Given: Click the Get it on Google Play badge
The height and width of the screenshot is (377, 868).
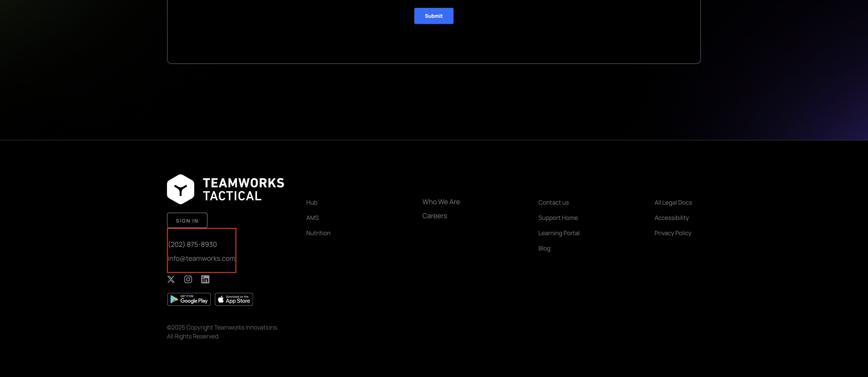Looking at the screenshot, I should point(189,299).
